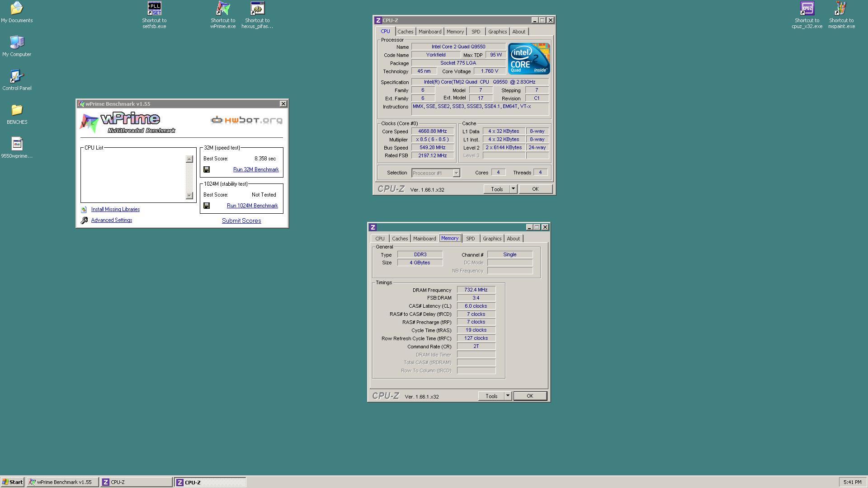
Task: Run the 1024M Benchmark link
Action: click(x=252, y=206)
